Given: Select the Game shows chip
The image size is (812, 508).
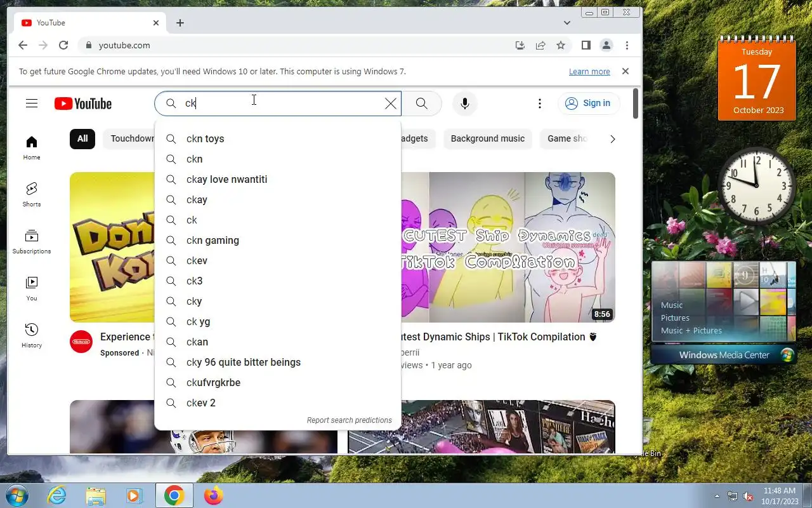Looking at the screenshot, I should [x=565, y=138].
